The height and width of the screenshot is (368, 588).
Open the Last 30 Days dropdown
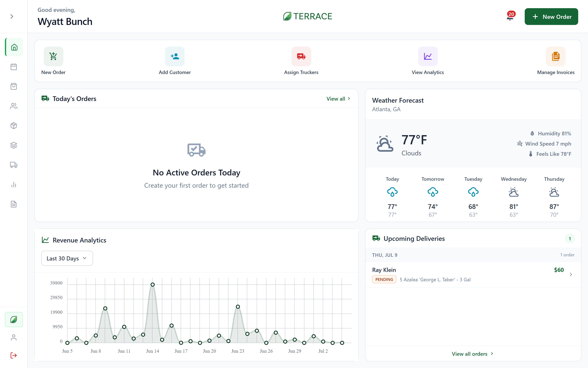[x=67, y=258]
